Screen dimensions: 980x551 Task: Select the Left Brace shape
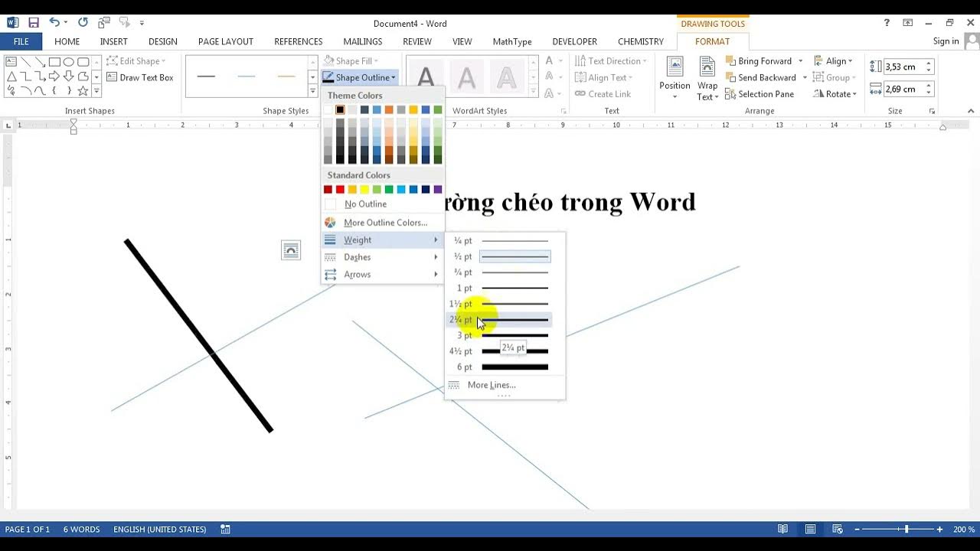pos(54,91)
